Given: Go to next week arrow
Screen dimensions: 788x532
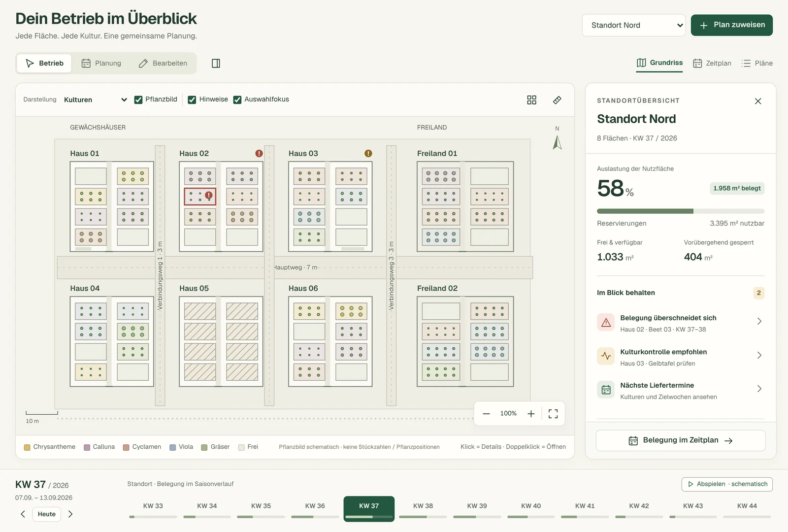Looking at the screenshot, I should coord(70,514).
